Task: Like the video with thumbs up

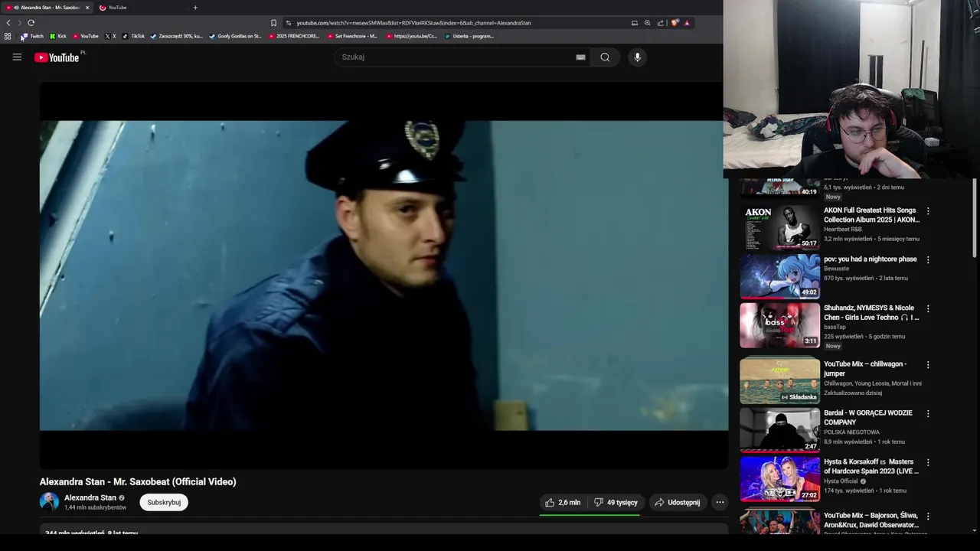Action: pyautogui.click(x=563, y=502)
